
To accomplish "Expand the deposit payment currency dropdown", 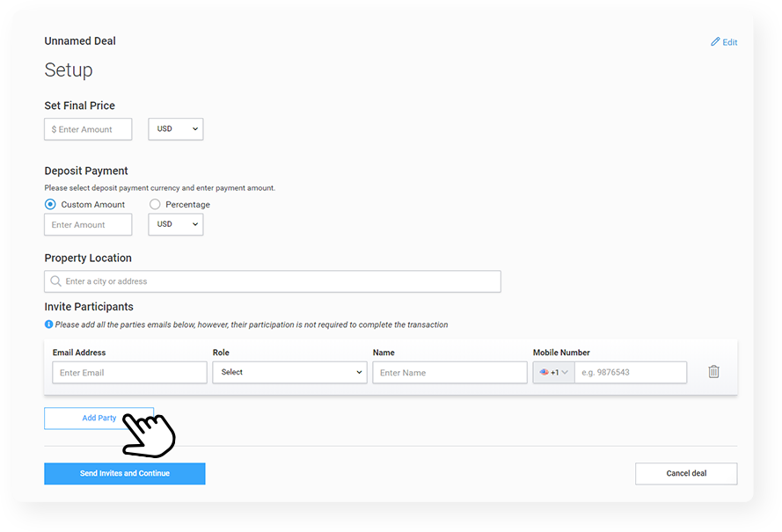I will (x=176, y=224).
